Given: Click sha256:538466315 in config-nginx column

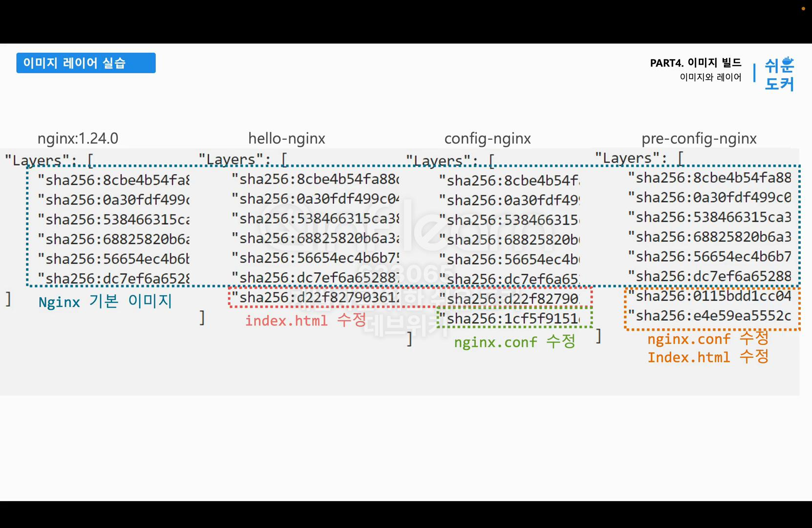Looking at the screenshot, I should tap(510, 220).
